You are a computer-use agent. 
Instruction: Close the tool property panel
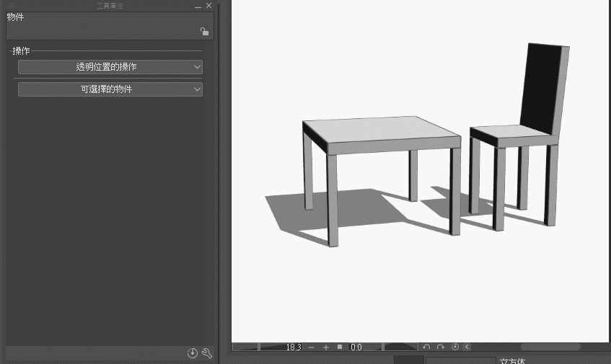209,6
